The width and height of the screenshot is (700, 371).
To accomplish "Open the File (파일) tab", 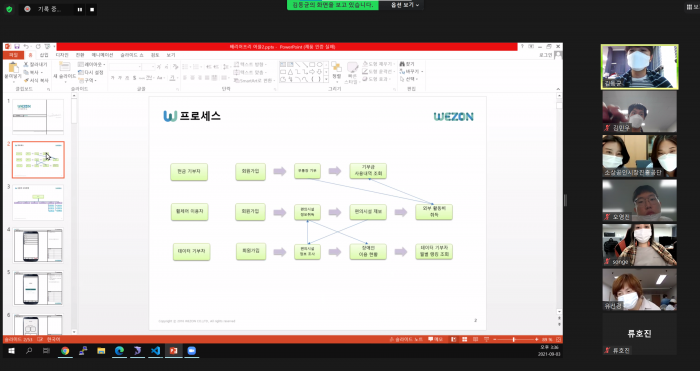I will (x=13, y=55).
